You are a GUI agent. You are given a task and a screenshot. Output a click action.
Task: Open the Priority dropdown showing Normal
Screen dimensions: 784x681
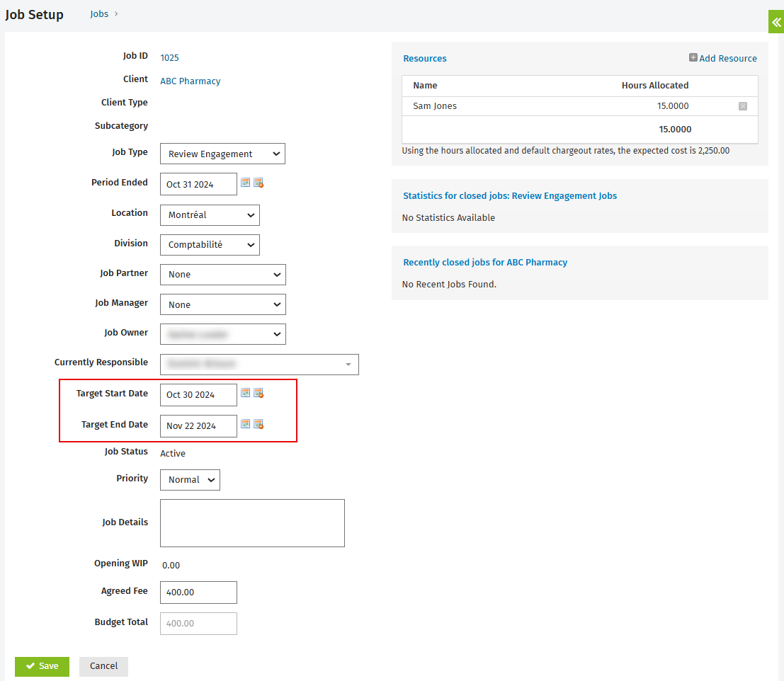coord(190,480)
